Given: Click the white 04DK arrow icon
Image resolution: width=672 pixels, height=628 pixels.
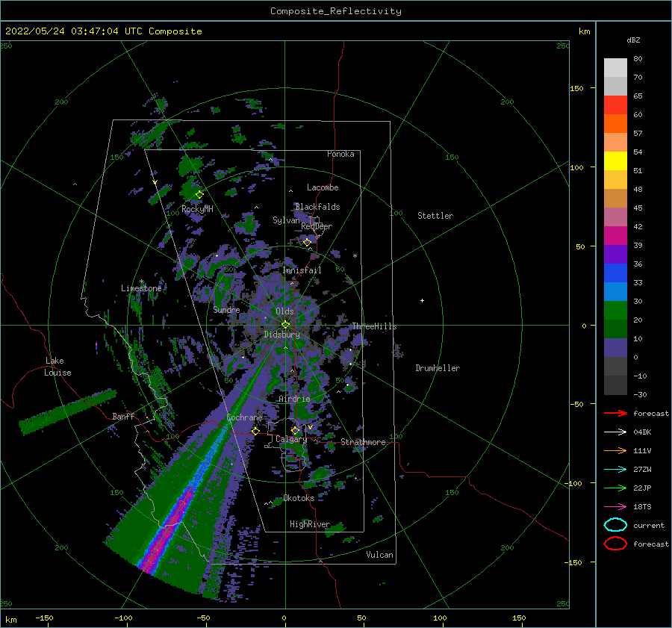Looking at the screenshot, I should click(x=615, y=432).
